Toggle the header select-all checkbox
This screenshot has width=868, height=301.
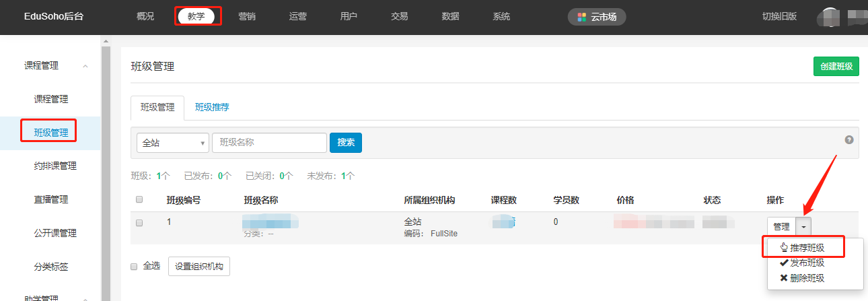(x=139, y=199)
